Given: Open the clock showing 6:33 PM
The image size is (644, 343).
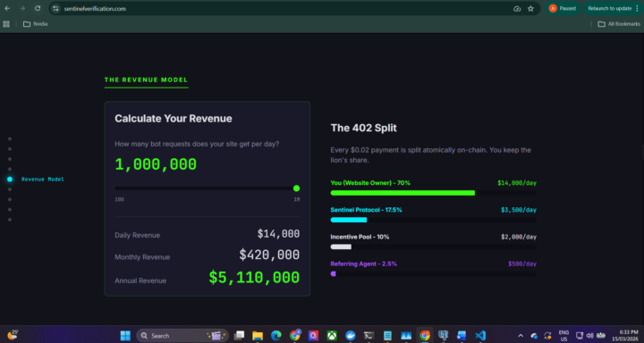Looking at the screenshot, I should 625,336.
